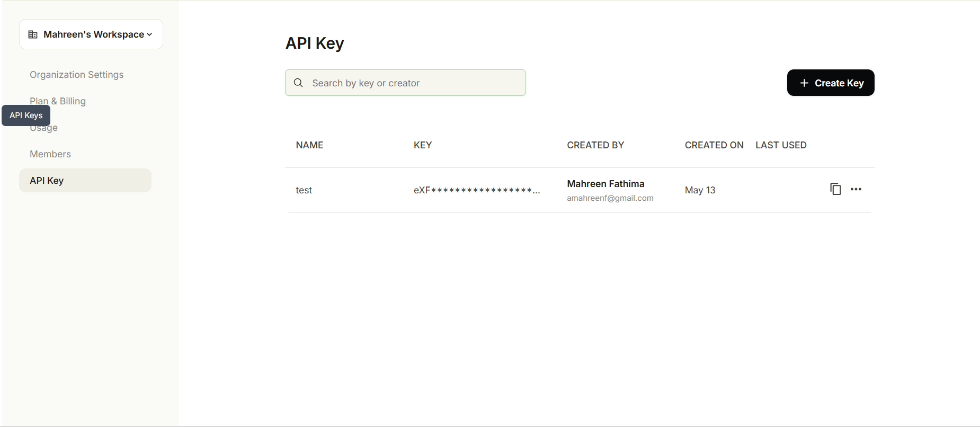Click the KEY column header
The width and height of the screenshot is (980, 427).
(x=423, y=145)
